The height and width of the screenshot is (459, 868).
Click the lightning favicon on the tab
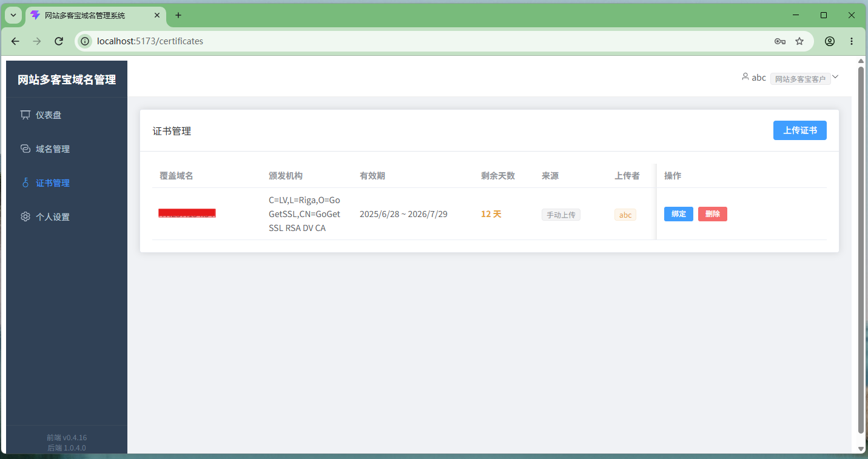click(x=35, y=15)
